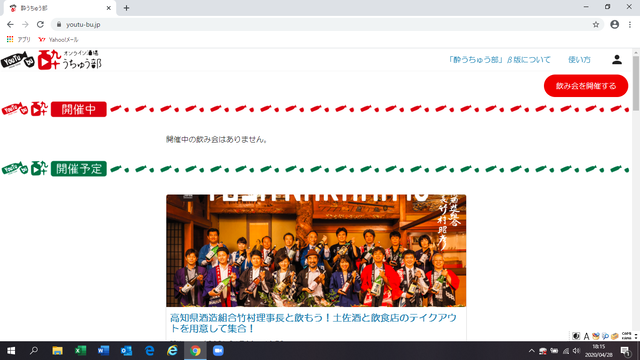Screen dimensions: 640x360
Task: Open Zoom from the taskbar
Action: pyautogui.click(x=218, y=351)
